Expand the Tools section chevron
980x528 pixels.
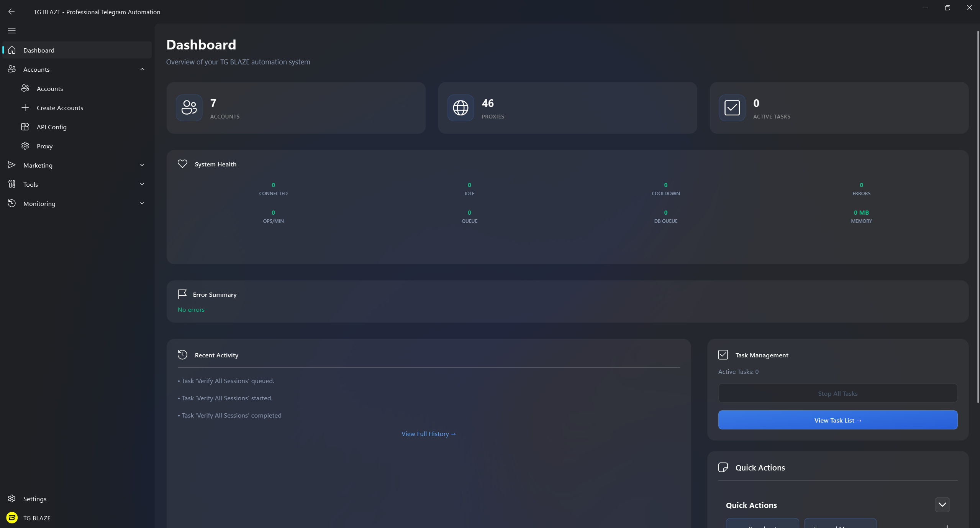click(x=142, y=184)
